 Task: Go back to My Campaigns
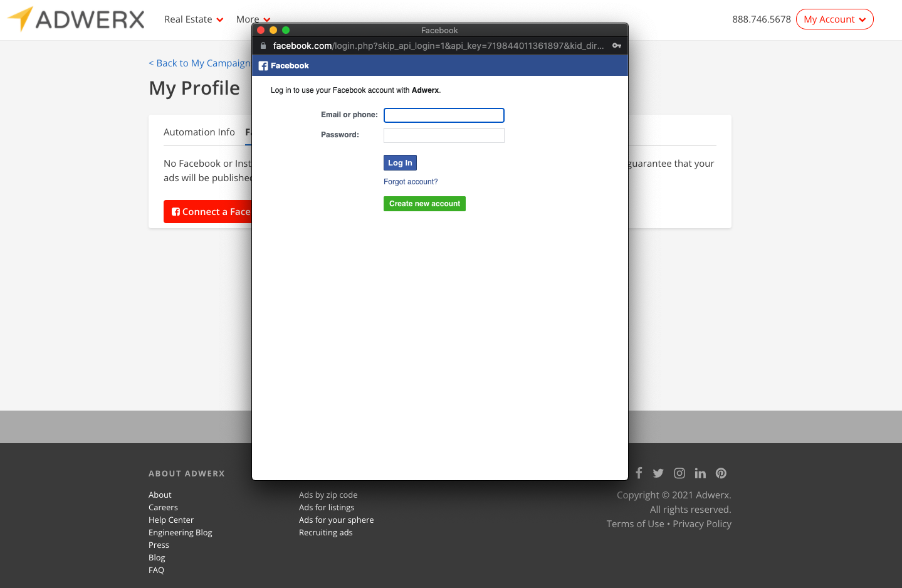[200, 63]
